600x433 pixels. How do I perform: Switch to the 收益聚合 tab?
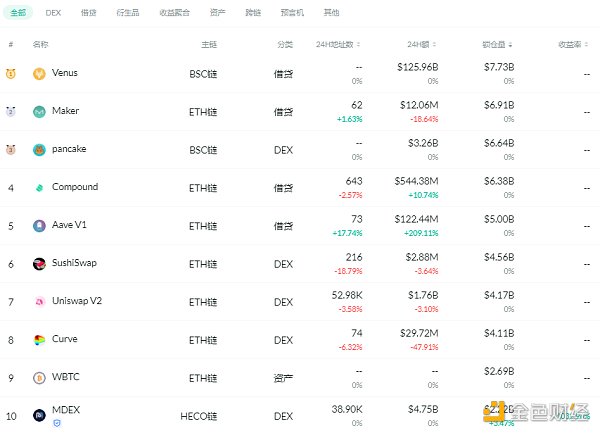174,13
